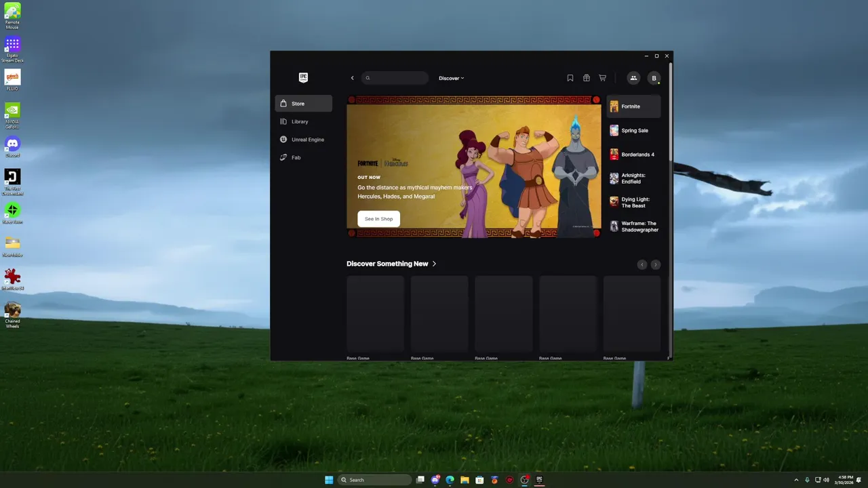Viewport: 868px width, 488px height.
Task: Open Chained Wheels desktop shortcut
Action: pyautogui.click(x=12, y=315)
